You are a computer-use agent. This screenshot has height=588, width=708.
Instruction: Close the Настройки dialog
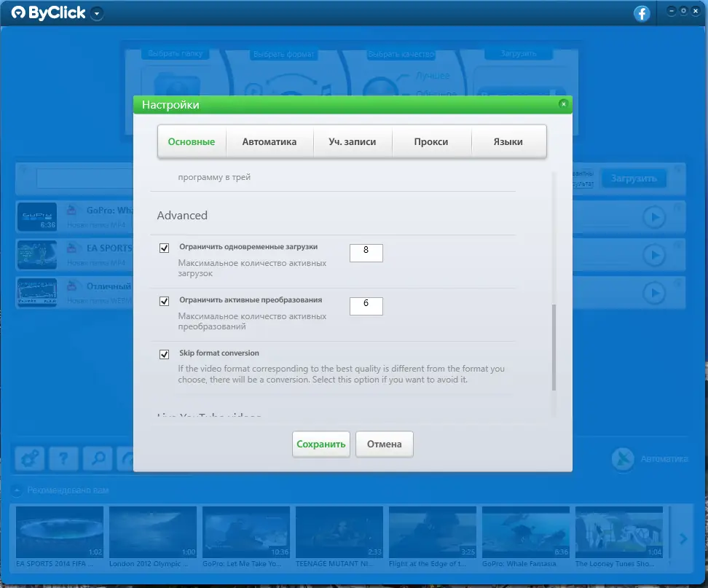point(563,104)
